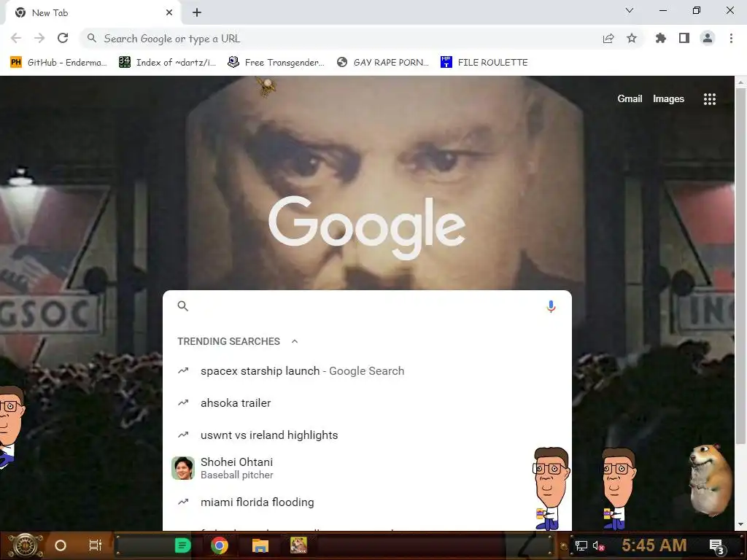The width and height of the screenshot is (747, 560).
Task: Open File Explorer from the taskbar
Action: (260, 545)
